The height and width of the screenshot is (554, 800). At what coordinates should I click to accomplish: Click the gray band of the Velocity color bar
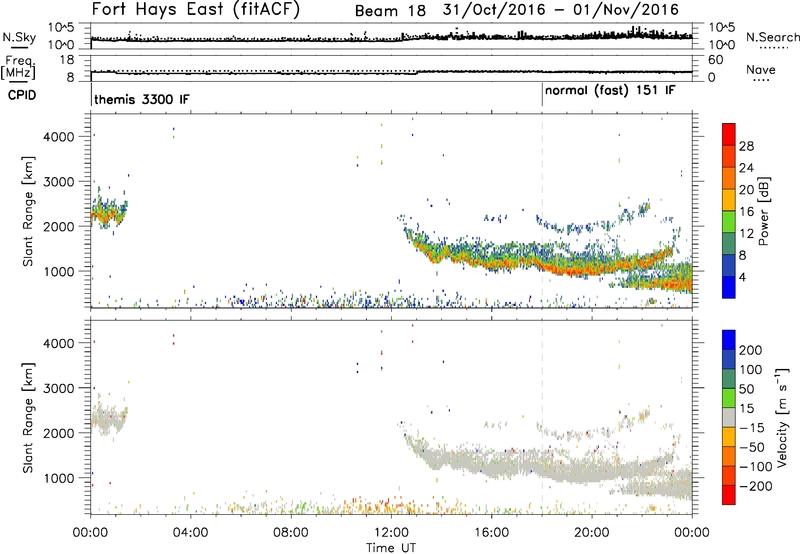coord(729,418)
